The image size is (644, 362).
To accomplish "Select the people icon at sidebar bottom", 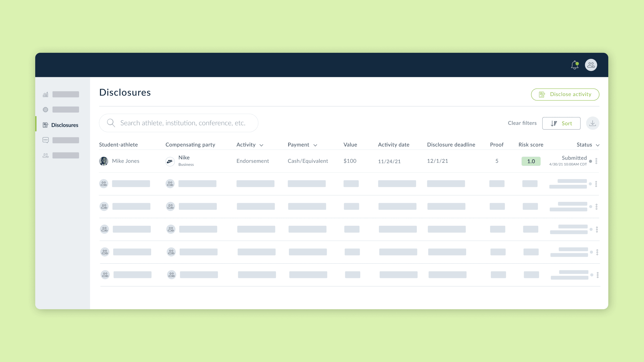I will point(46,155).
